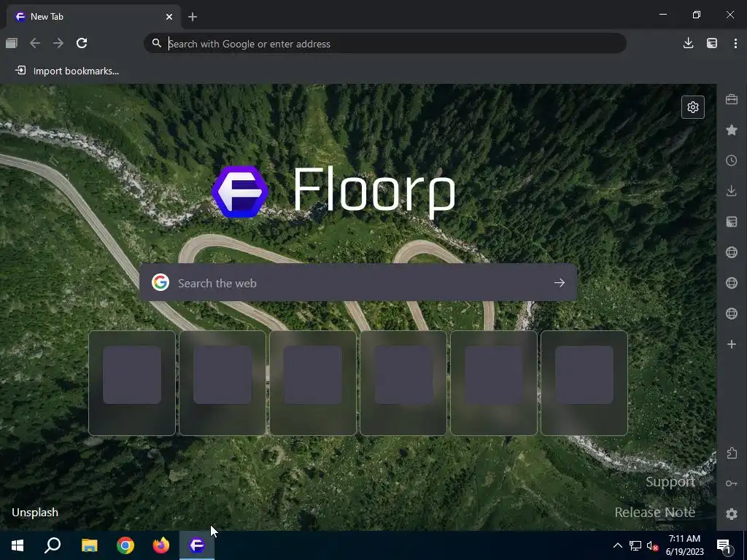The image size is (747, 560).
Task: Click Import bookmarks in bookmarks bar
Action: pos(66,71)
